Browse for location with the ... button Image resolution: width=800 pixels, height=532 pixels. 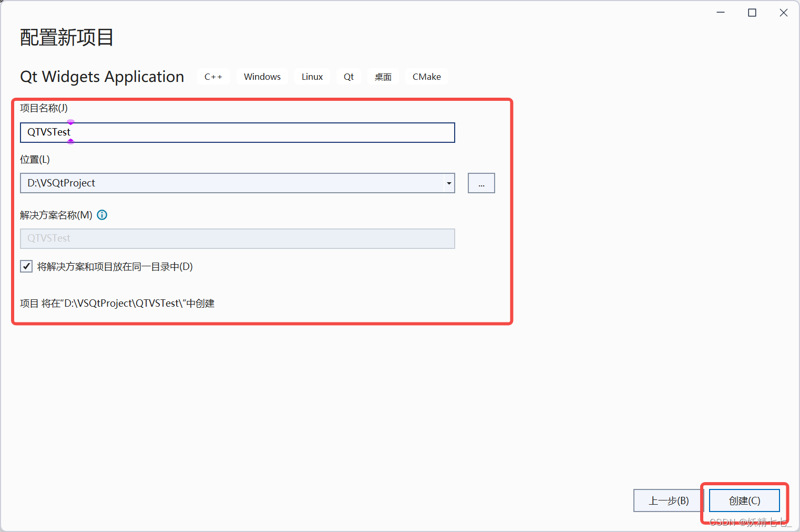(x=481, y=183)
